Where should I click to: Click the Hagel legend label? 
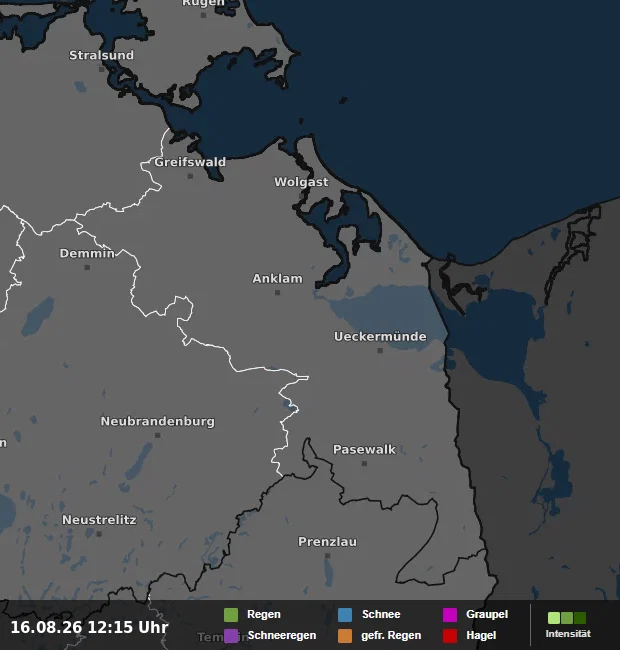coord(481,635)
